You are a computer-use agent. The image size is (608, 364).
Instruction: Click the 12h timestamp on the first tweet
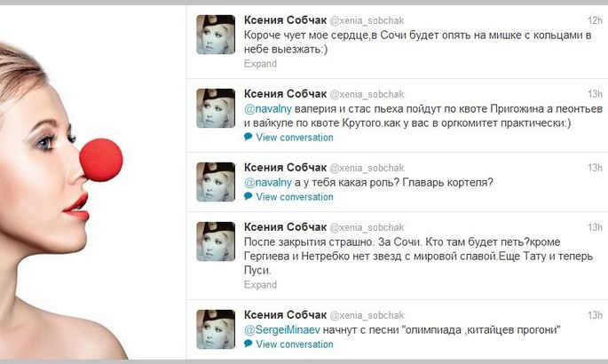tap(595, 20)
